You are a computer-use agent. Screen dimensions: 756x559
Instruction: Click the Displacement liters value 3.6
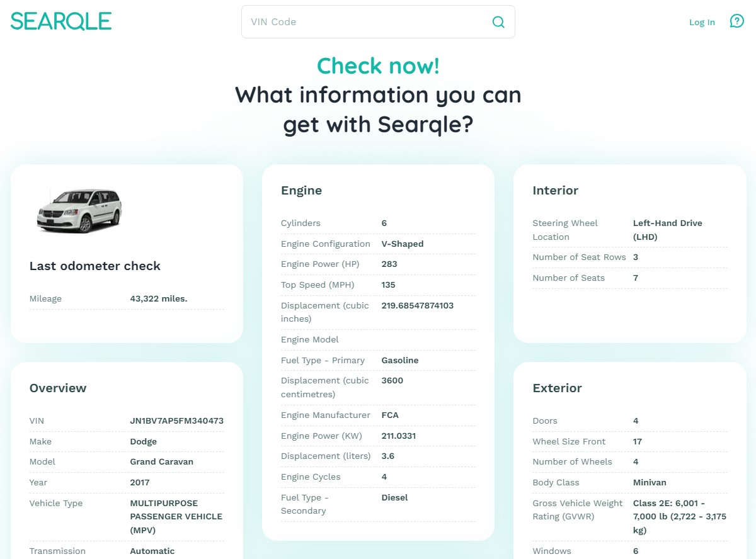pos(388,456)
